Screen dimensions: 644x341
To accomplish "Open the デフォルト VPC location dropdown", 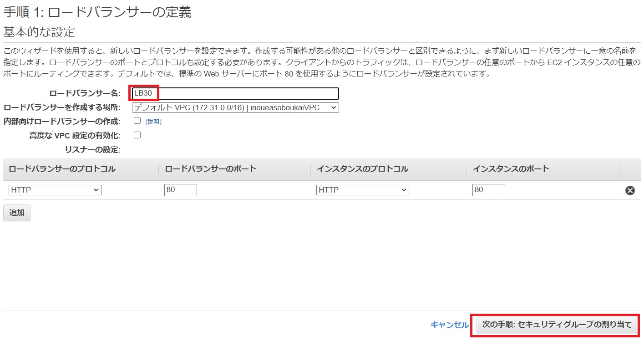I will pos(235,108).
